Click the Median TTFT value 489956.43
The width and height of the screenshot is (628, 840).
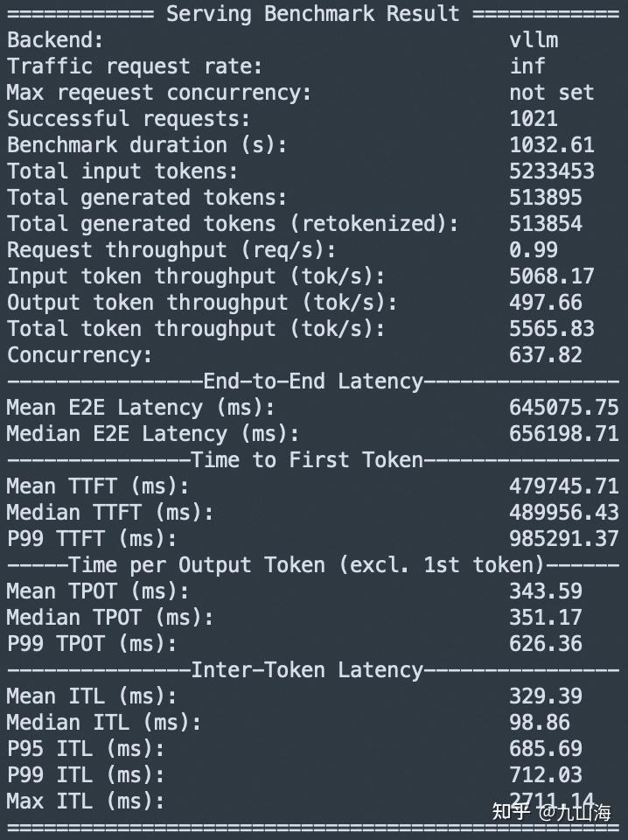click(564, 513)
